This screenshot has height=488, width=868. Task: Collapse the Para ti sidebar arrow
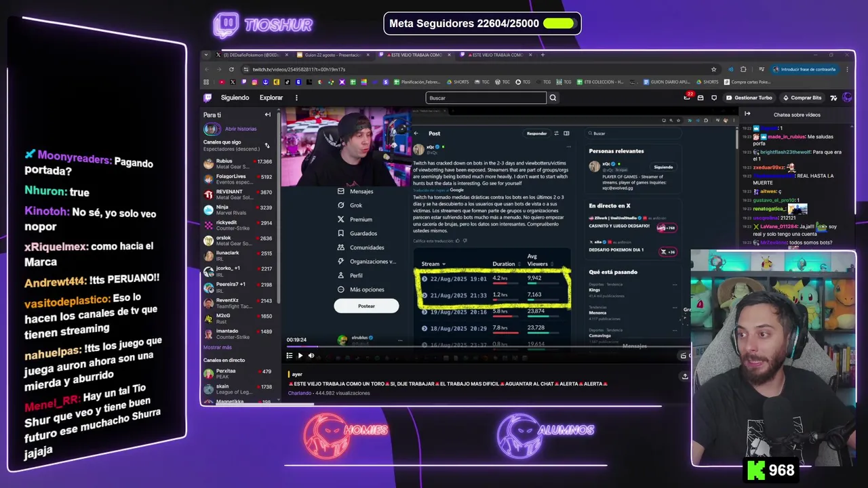267,115
